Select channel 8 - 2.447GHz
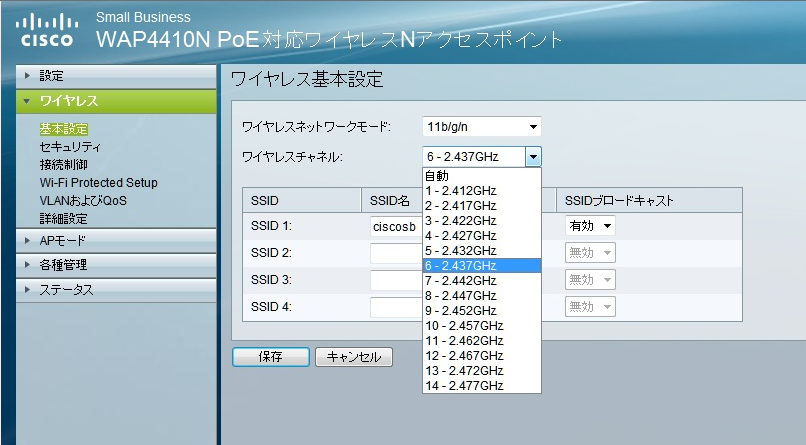 tap(482, 295)
